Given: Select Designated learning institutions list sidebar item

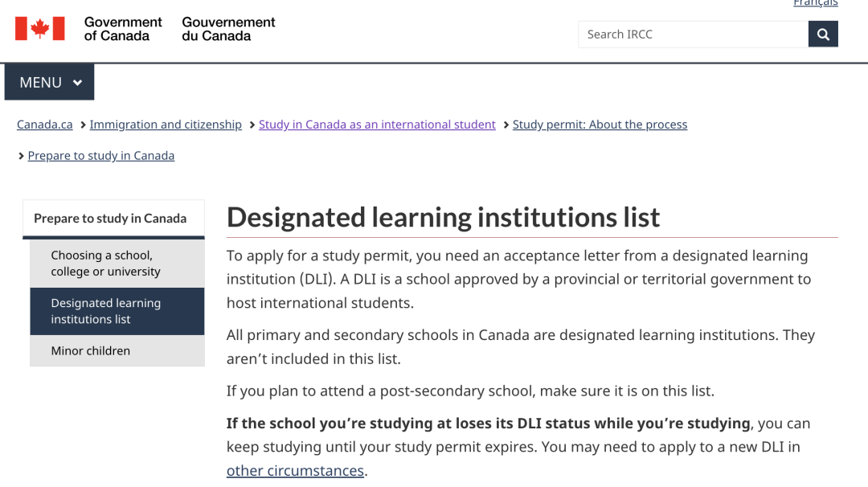Looking at the screenshot, I should click(x=117, y=311).
